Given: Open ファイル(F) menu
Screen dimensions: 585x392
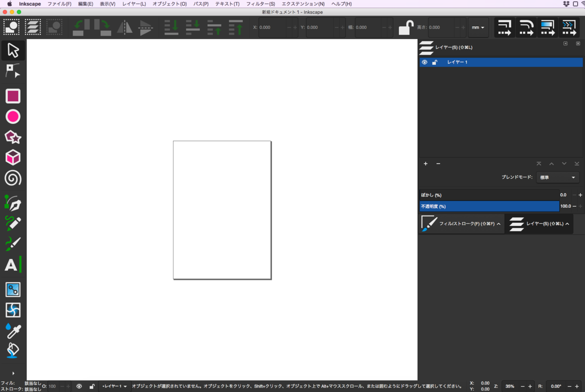Looking at the screenshot, I should [59, 4].
